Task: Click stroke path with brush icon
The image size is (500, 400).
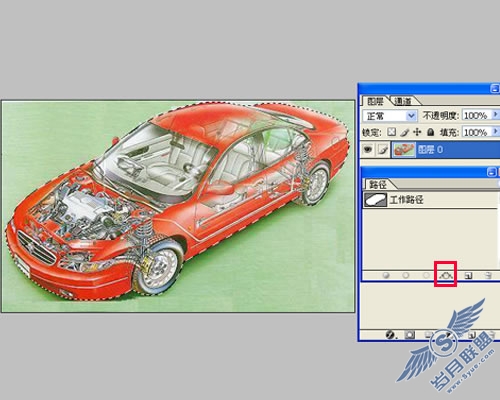Action: pyautogui.click(x=406, y=275)
